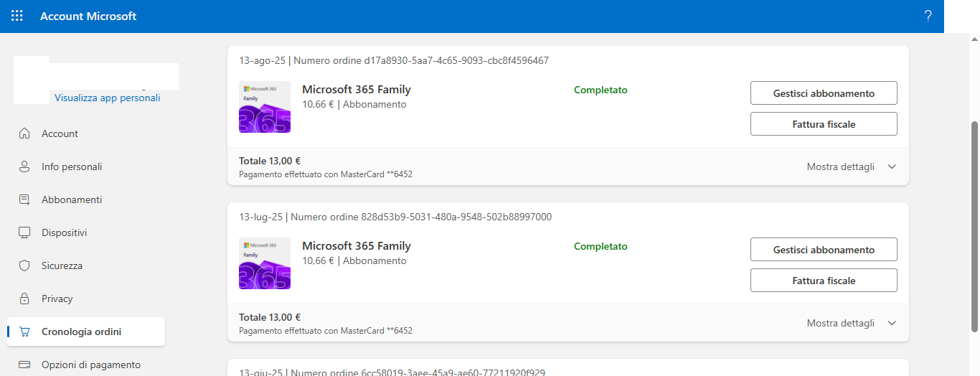Click the Account home icon in sidebar

24,133
